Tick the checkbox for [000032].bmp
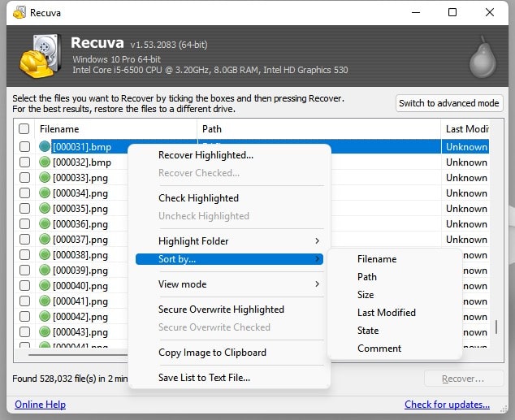 pyautogui.click(x=24, y=162)
